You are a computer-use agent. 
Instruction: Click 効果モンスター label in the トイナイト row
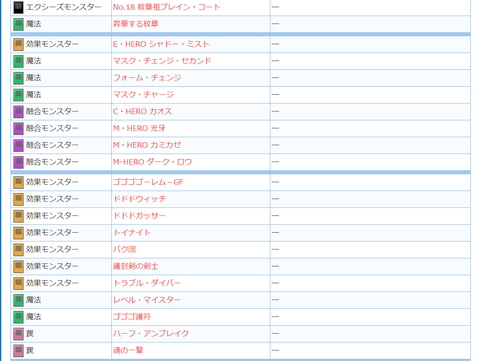point(52,232)
